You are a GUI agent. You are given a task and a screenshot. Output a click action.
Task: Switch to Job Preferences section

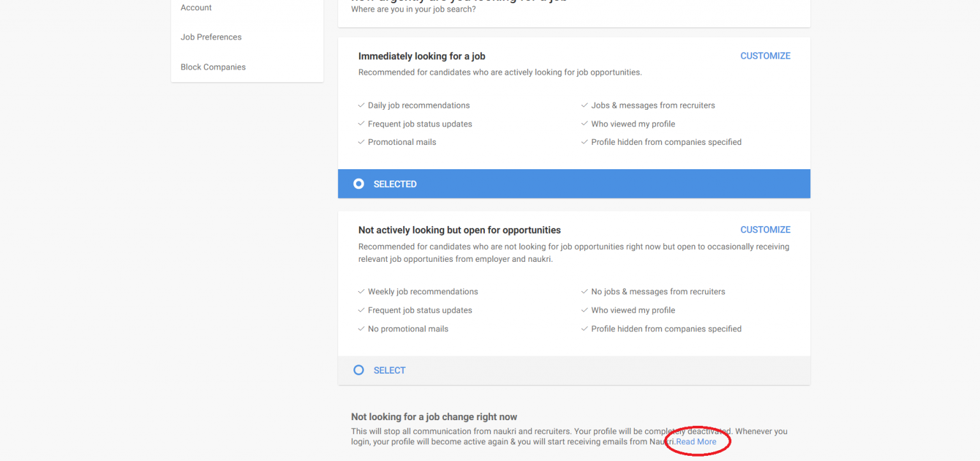tap(211, 36)
